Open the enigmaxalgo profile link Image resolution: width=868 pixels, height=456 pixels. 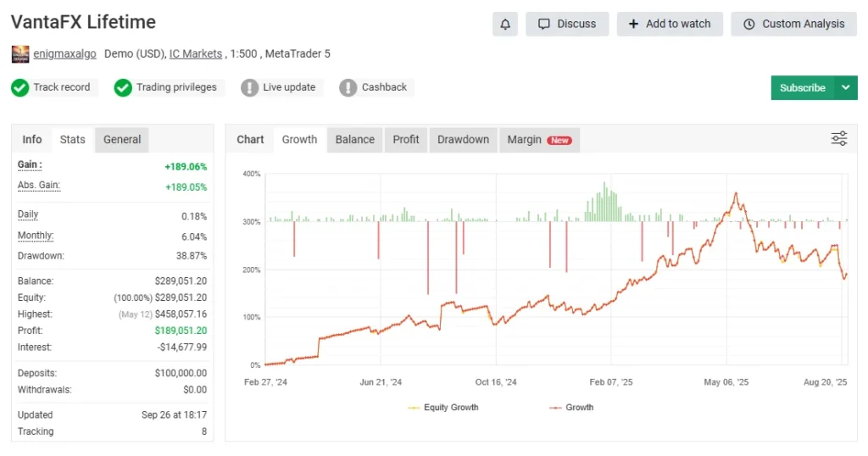(x=64, y=54)
